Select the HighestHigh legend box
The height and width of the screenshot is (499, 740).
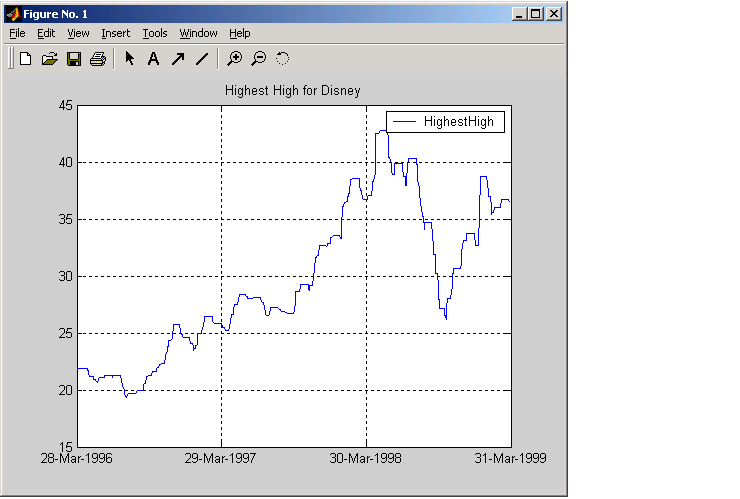445,122
